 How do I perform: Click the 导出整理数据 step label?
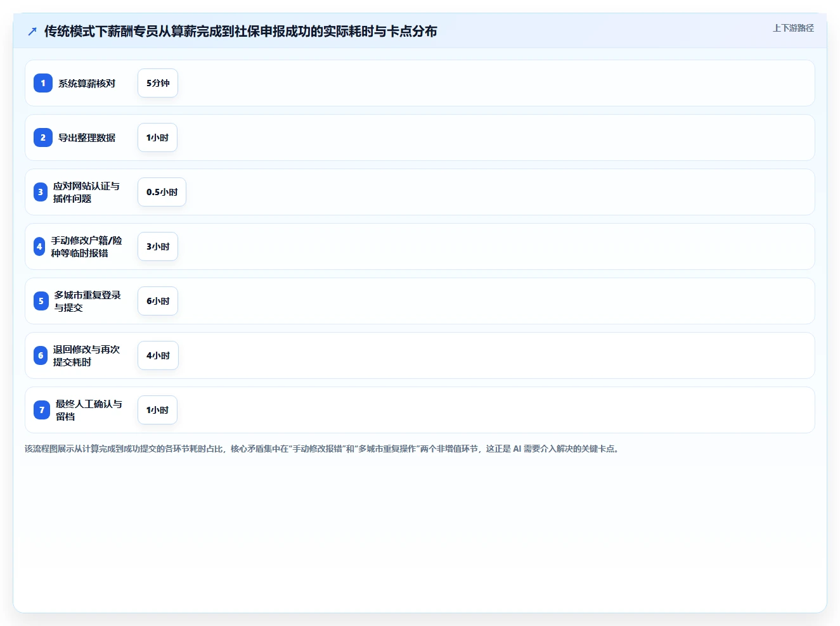87,137
